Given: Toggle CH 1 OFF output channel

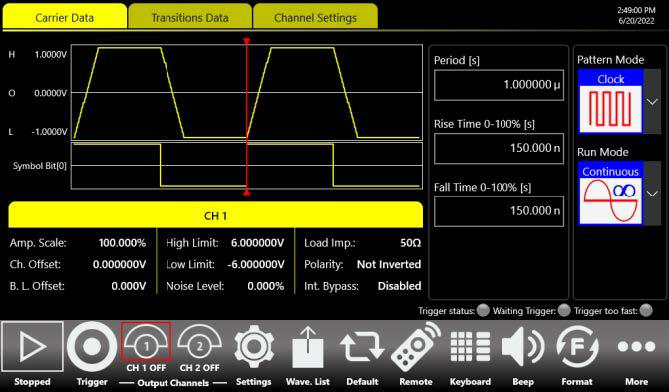Looking at the screenshot, I should tap(146, 346).
